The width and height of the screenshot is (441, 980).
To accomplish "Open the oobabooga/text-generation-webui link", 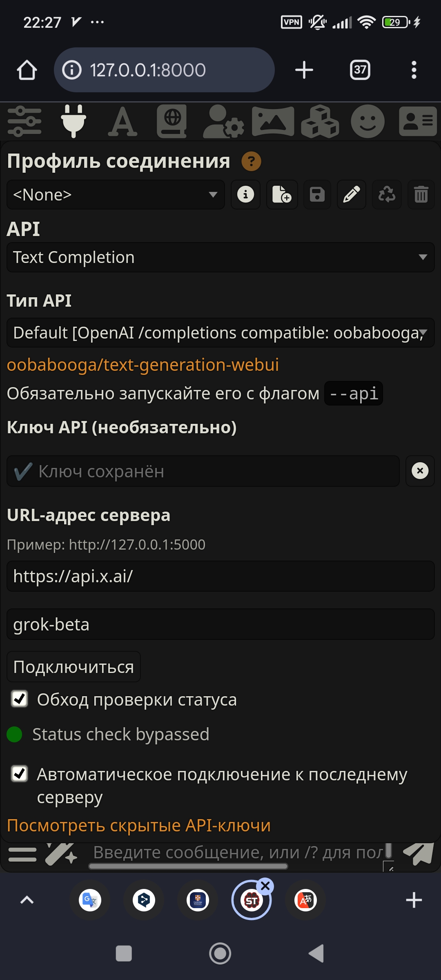I will (143, 365).
